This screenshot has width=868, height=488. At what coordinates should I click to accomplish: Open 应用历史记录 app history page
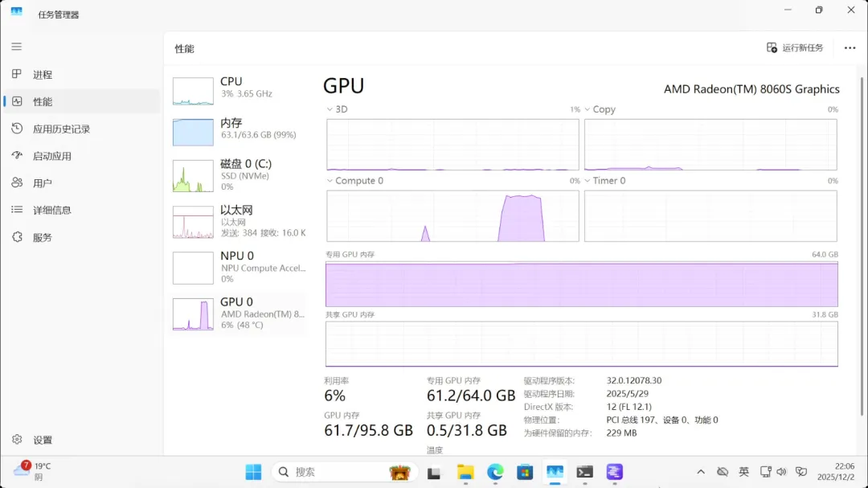[x=60, y=129]
